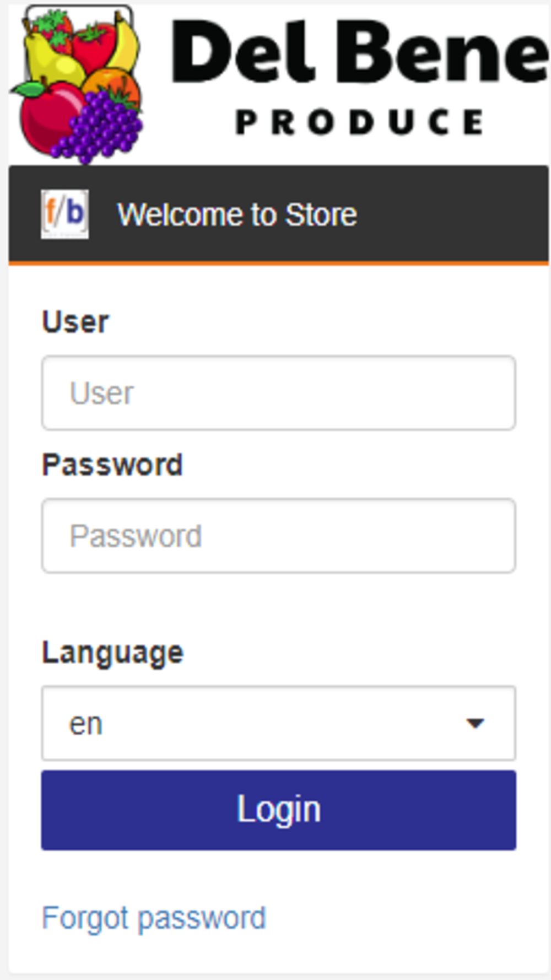The width and height of the screenshot is (551, 980).
Task: Click the f/b icon in header
Action: 65,214
